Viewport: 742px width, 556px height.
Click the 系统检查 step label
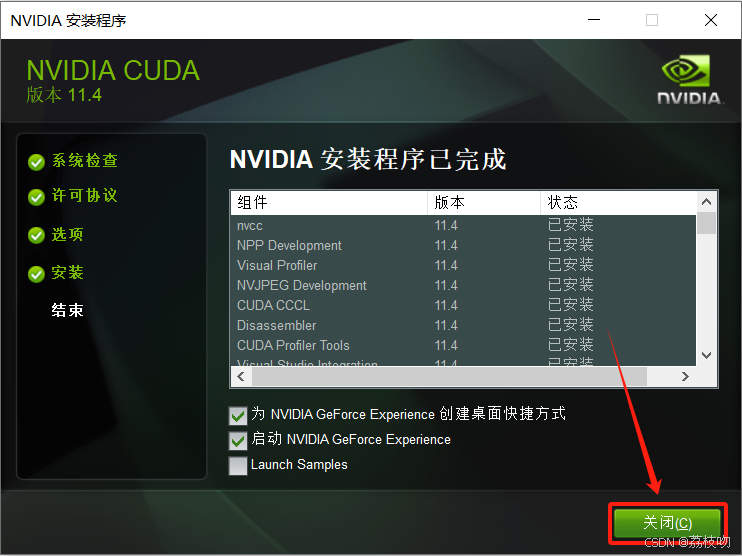point(85,160)
